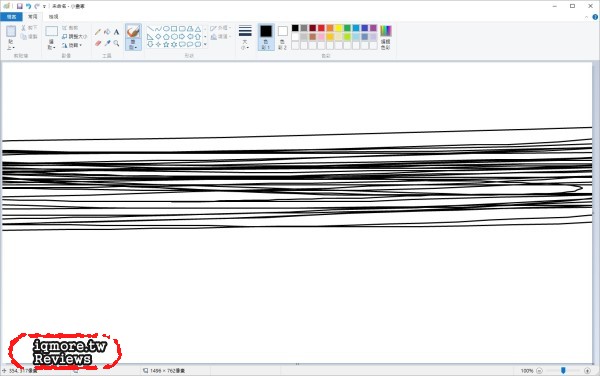Choose the Oval shape

tap(166, 29)
